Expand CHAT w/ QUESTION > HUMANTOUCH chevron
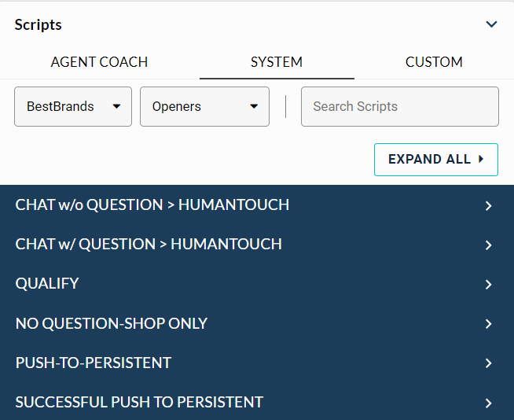The image size is (514, 420). point(489,245)
